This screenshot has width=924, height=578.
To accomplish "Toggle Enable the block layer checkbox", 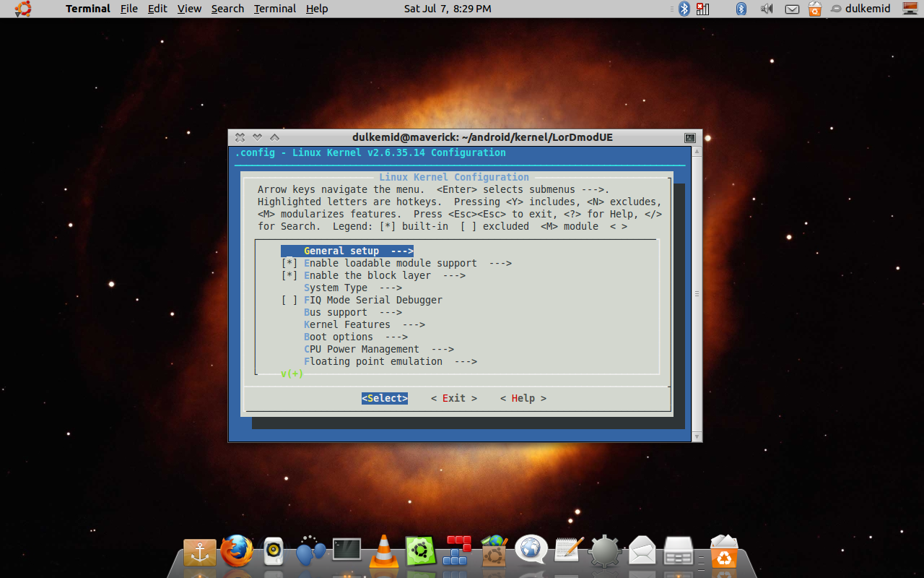I will coord(289,275).
